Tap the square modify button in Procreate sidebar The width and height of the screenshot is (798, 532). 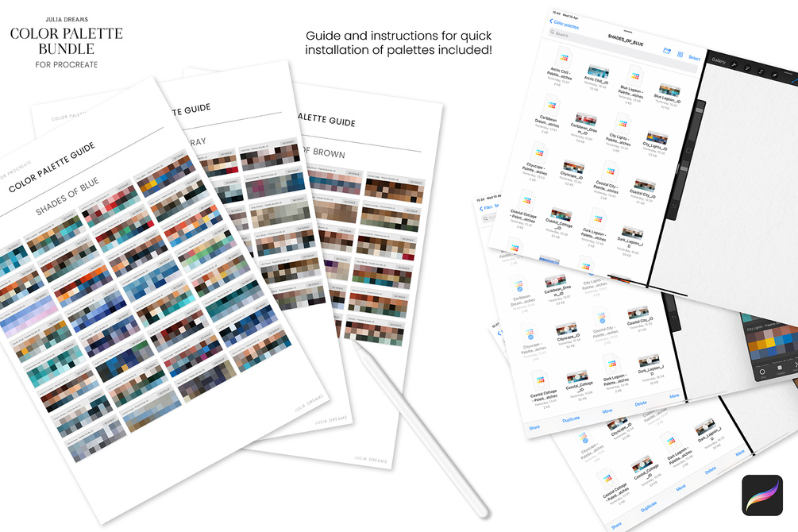tap(689, 151)
